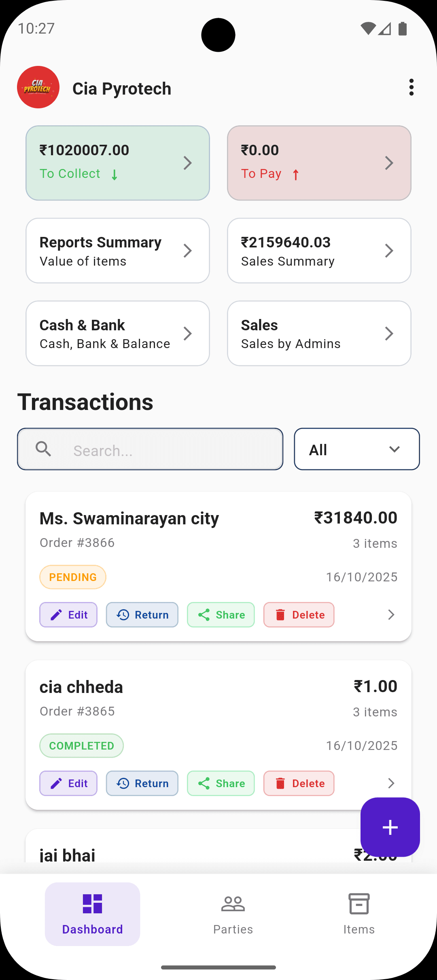Image resolution: width=437 pixels, height=980 pixels.
Task: Open Sales Summary card
Action: point(319,251)
